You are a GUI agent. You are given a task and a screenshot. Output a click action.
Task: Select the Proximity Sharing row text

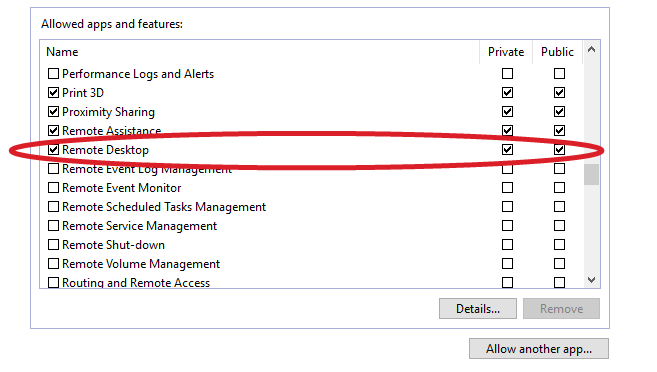[x=109, y=112]
